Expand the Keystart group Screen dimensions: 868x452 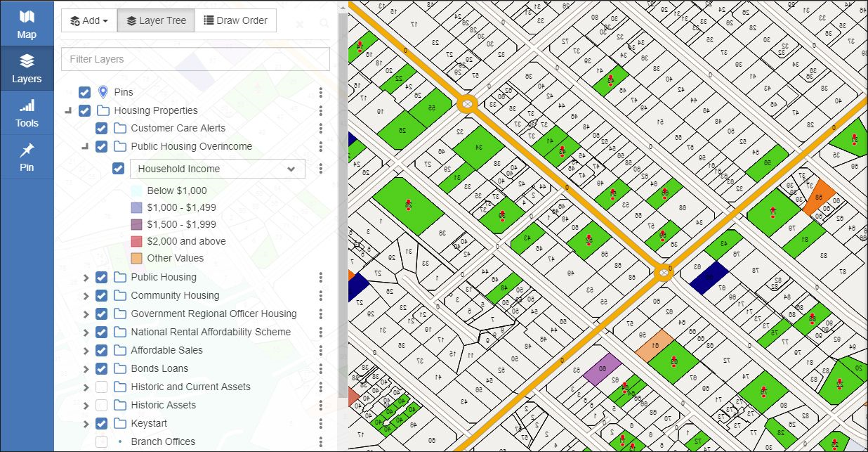tap(86, 423)
